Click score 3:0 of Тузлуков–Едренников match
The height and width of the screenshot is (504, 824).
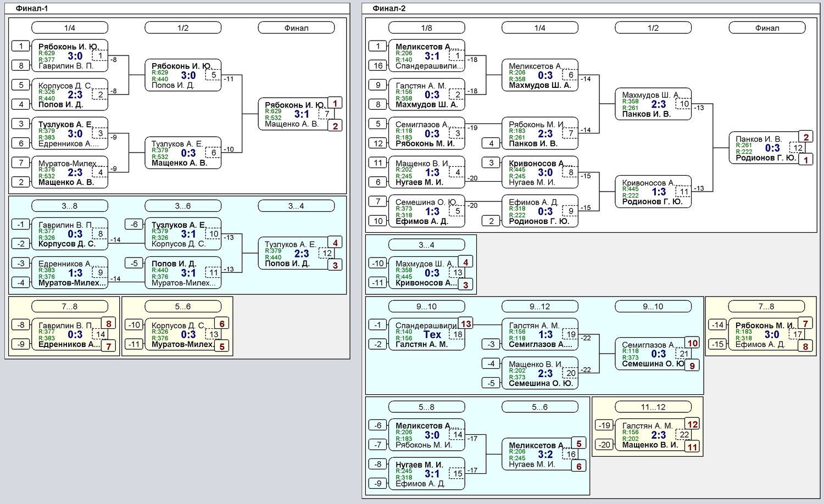(75, 133)
